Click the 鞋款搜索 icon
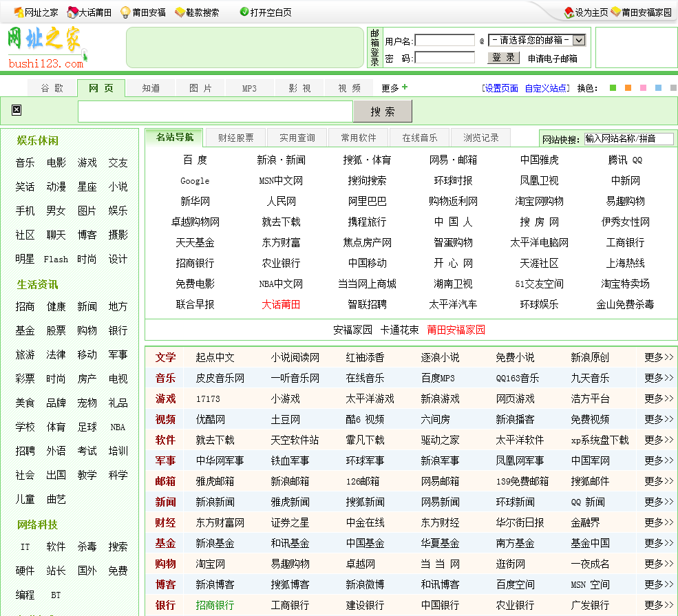The height and width of the screenshot is (616, 678). tap(180, 12)
